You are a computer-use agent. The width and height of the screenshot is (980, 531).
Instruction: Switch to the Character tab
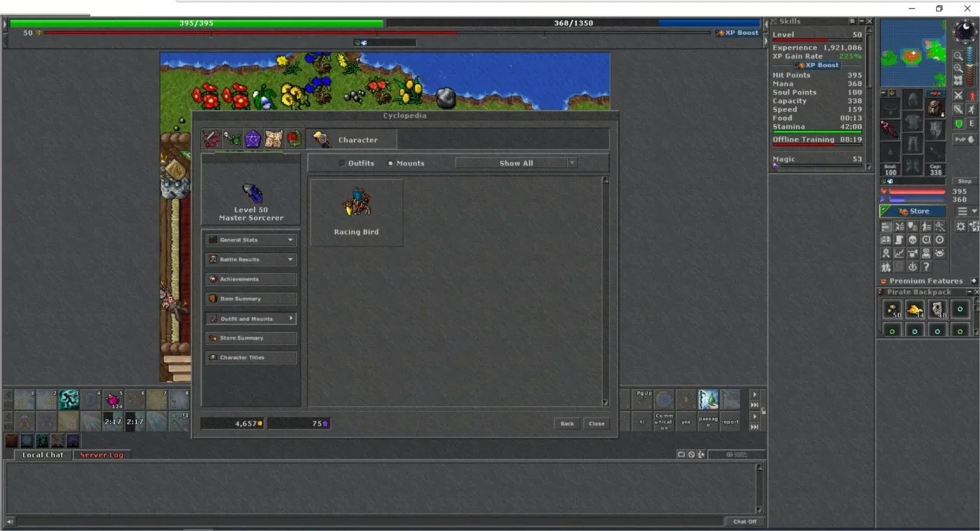[351, 139]
